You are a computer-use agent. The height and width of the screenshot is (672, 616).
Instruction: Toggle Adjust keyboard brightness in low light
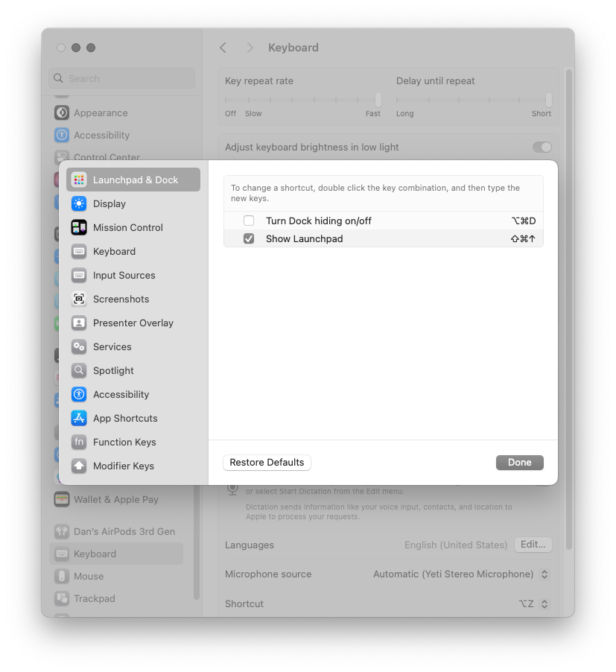click(x=542, y=147)
